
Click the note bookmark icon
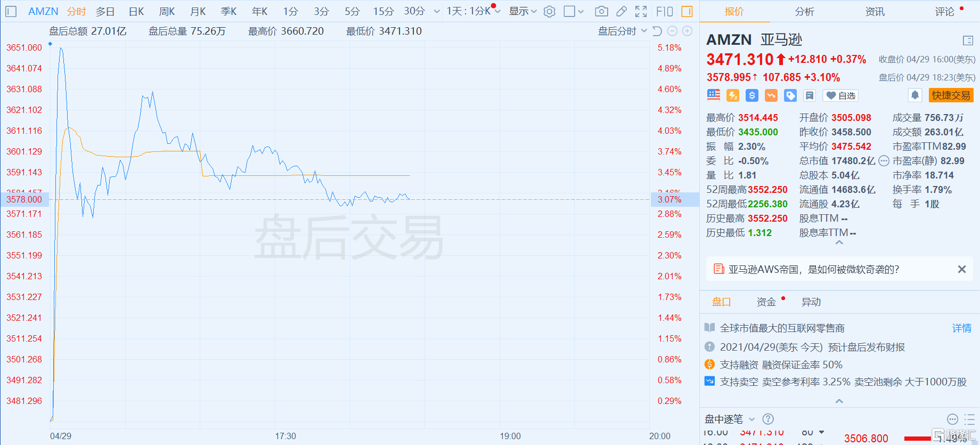coord(810,95)
